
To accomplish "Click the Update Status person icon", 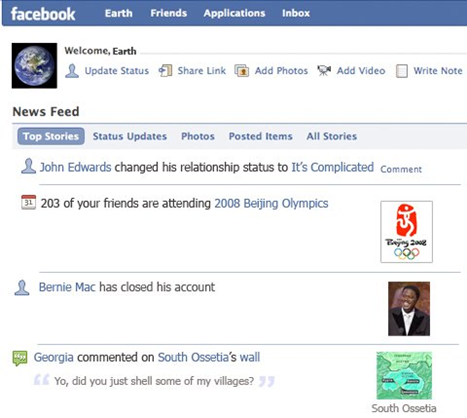I will (x=72, y=71).
